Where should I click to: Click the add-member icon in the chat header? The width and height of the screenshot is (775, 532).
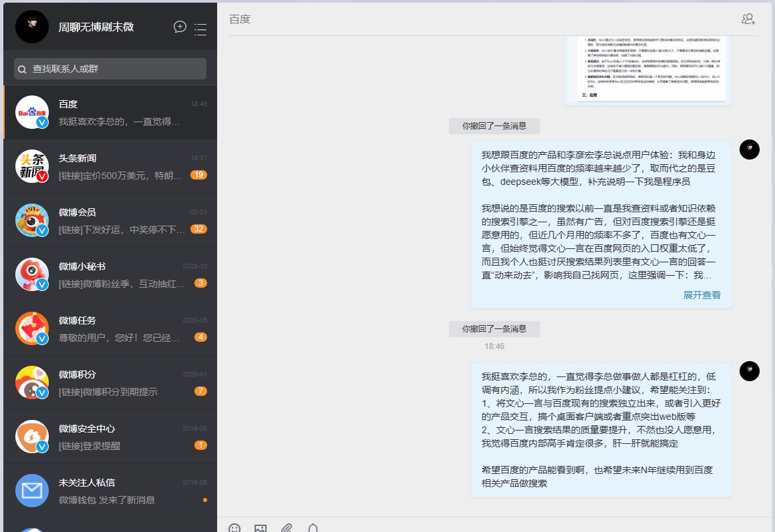pos(748,19)
